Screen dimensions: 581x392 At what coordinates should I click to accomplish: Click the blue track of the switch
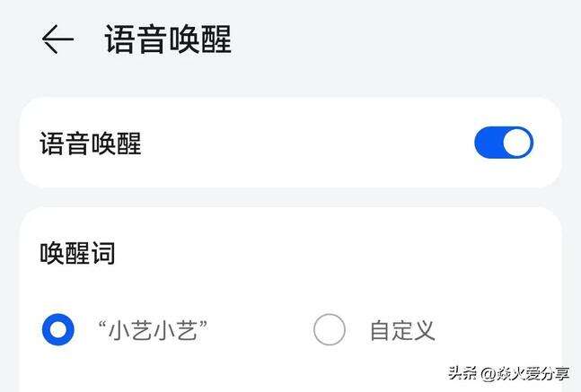tap(486, 144)
